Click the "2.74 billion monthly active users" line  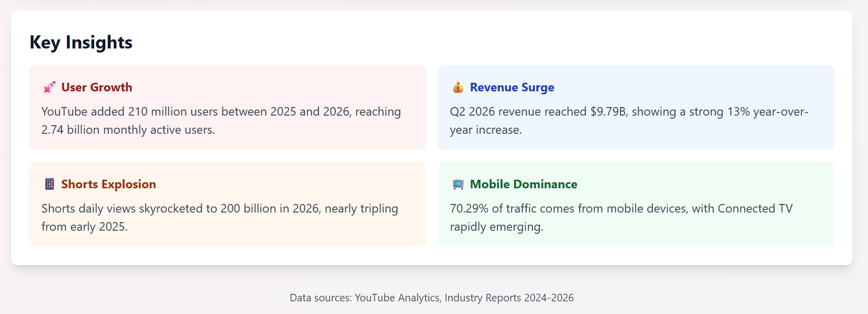[x=128, y=130]
